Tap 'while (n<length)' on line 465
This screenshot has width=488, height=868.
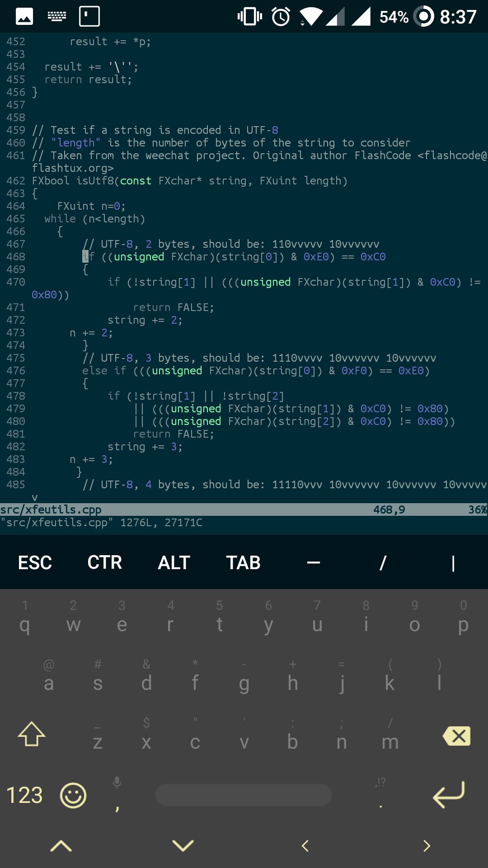coord(95,219)
